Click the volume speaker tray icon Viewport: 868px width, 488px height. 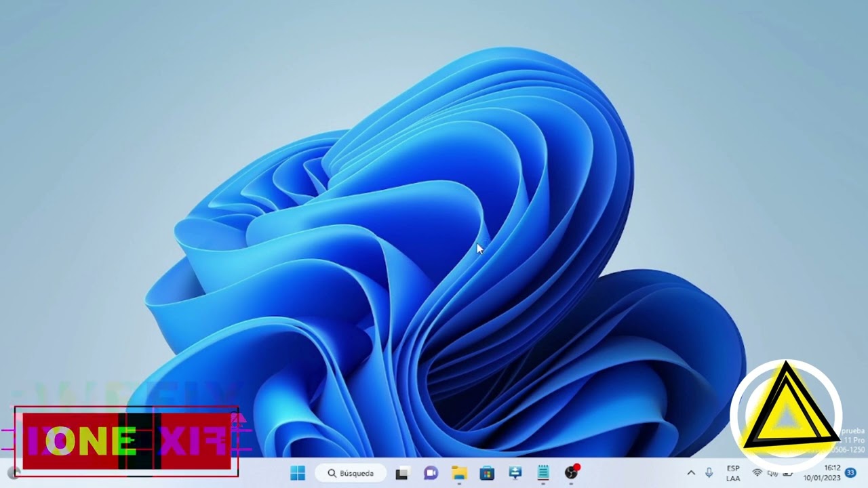click(772, 473)
